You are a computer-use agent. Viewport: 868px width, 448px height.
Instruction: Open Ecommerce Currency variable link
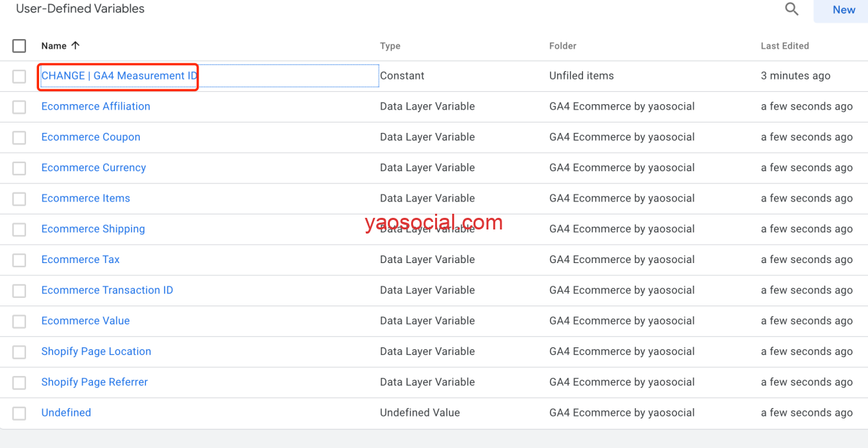93,168
